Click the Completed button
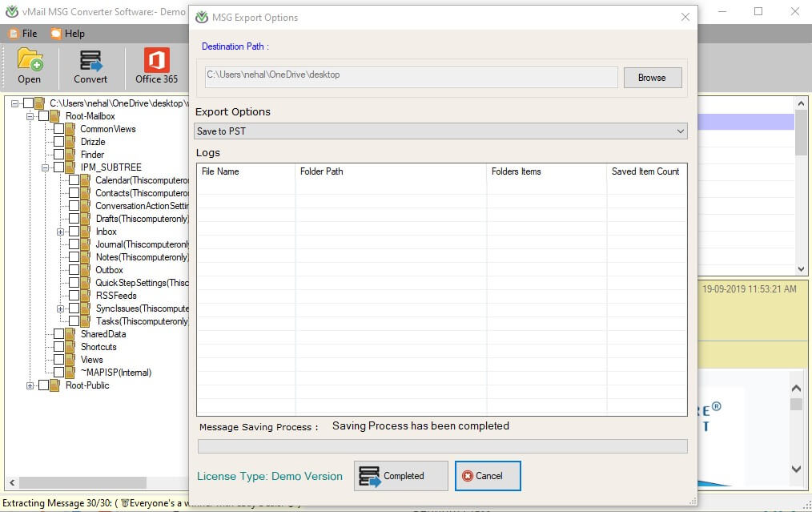Image resolution: width=812 pixels, height=512 pixels. click(x=401, y=476)
